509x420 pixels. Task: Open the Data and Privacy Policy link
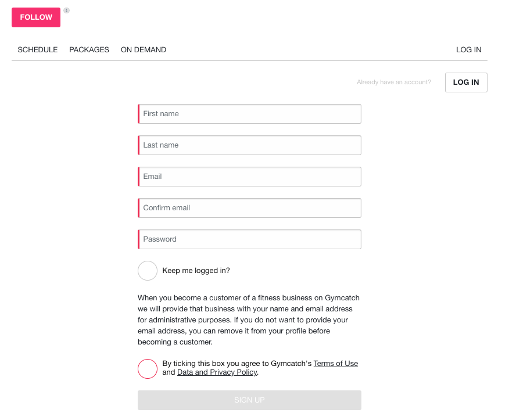click(x=217, y=372)
